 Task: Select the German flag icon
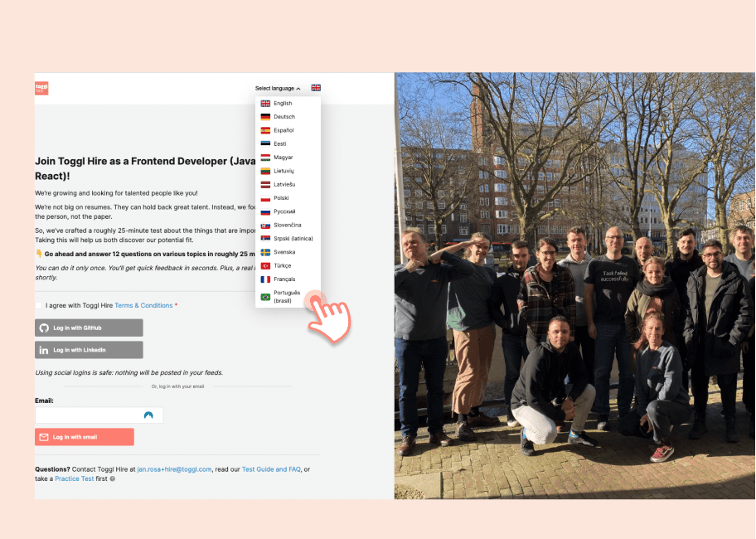[265, 117]
